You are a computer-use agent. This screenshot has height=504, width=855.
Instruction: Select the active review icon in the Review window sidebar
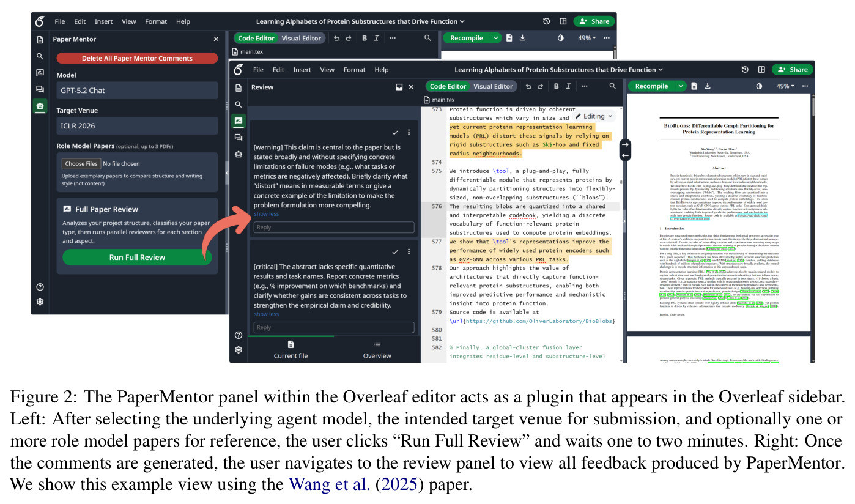[238, 120]
